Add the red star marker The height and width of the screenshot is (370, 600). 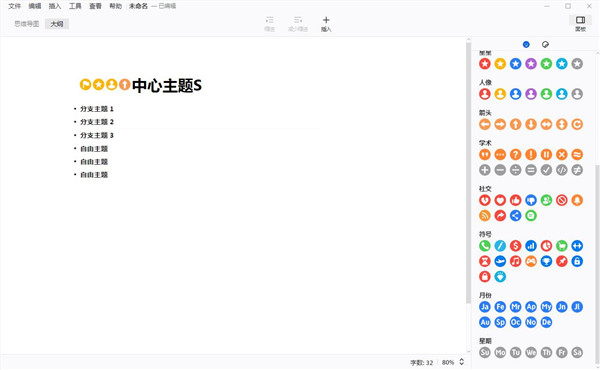(x=485, y=64)
